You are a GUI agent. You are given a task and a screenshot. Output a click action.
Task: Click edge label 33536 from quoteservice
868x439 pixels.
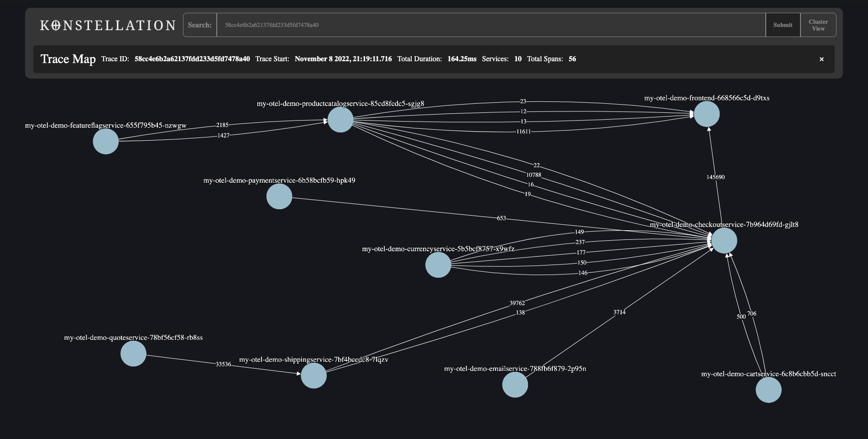coord(223,365)
